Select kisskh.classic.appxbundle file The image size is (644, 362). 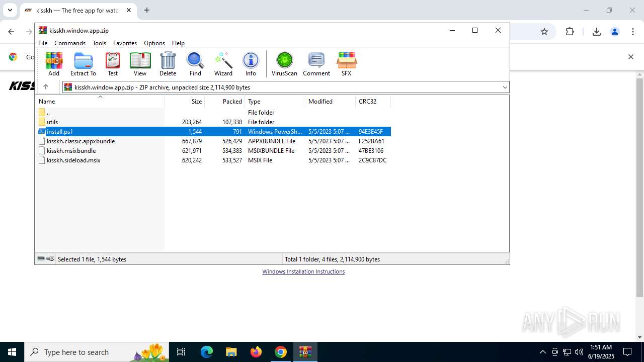coord(213,141)
